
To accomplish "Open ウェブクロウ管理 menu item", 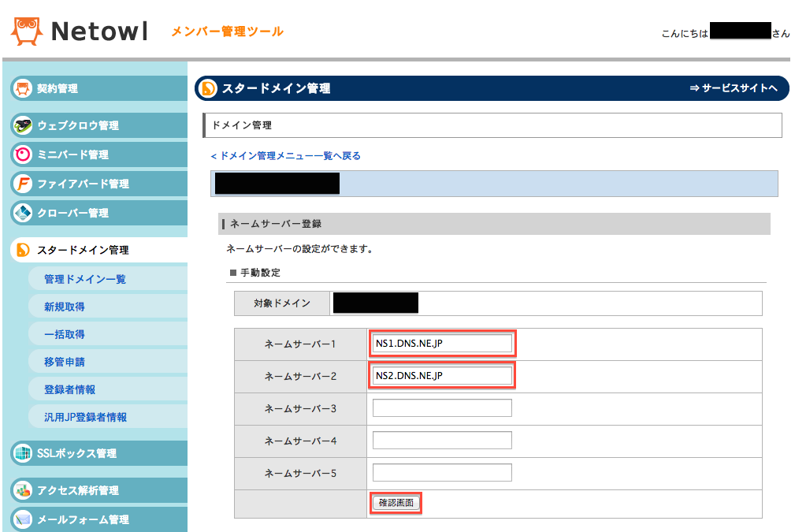I will click(98, 125).
